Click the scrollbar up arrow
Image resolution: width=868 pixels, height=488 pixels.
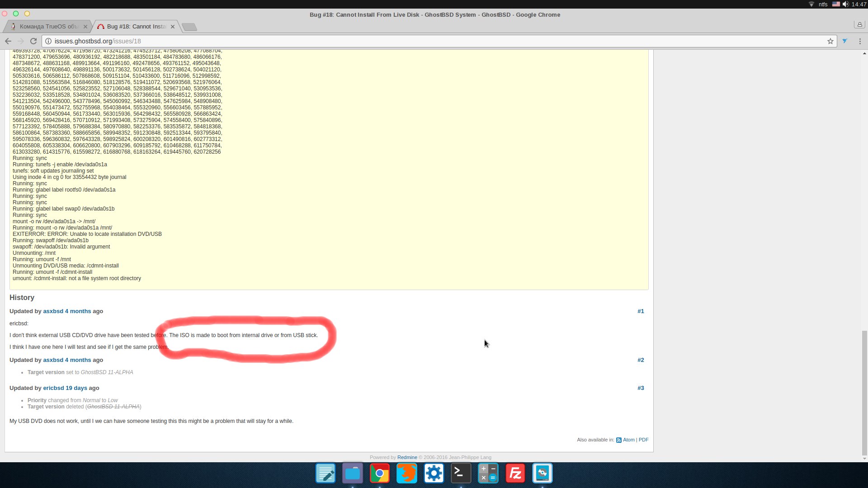click(x=864, y=53)
